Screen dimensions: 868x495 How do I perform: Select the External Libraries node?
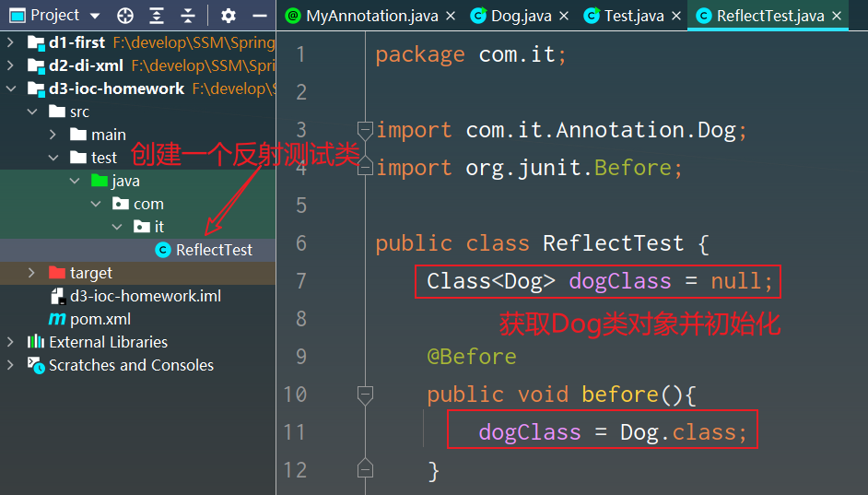pyautogui.click(x=138, y=342)
